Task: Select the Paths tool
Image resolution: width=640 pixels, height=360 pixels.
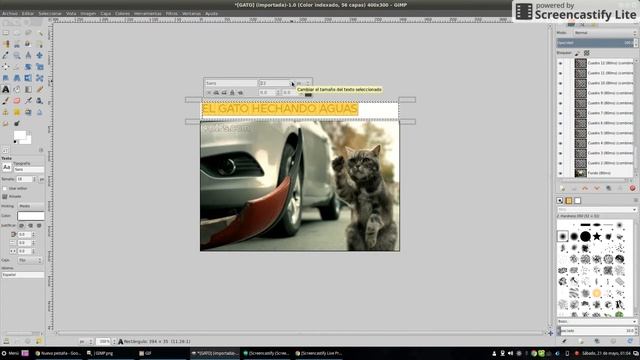Action: [x=40, y=44]
